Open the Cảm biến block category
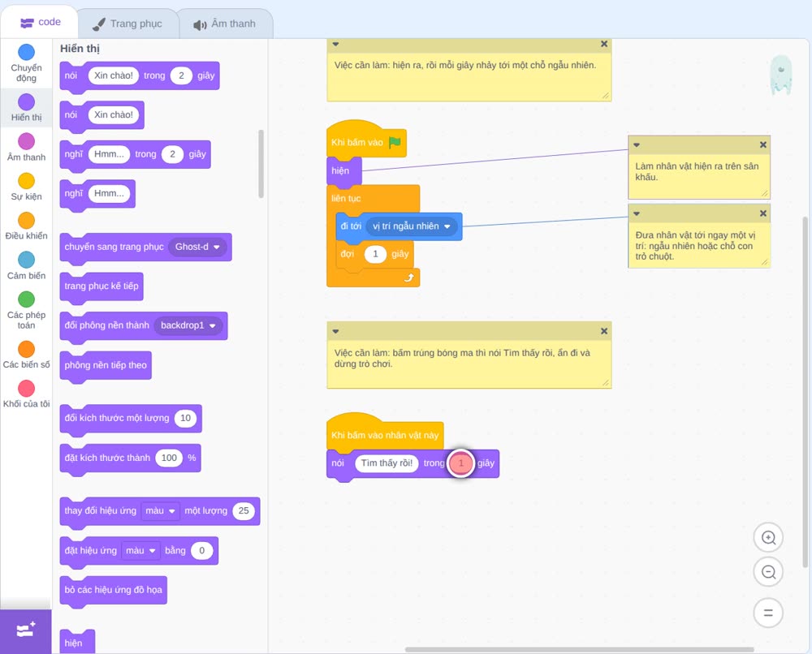The width and height of the screenshot is (812, 654). coord(26,265)
